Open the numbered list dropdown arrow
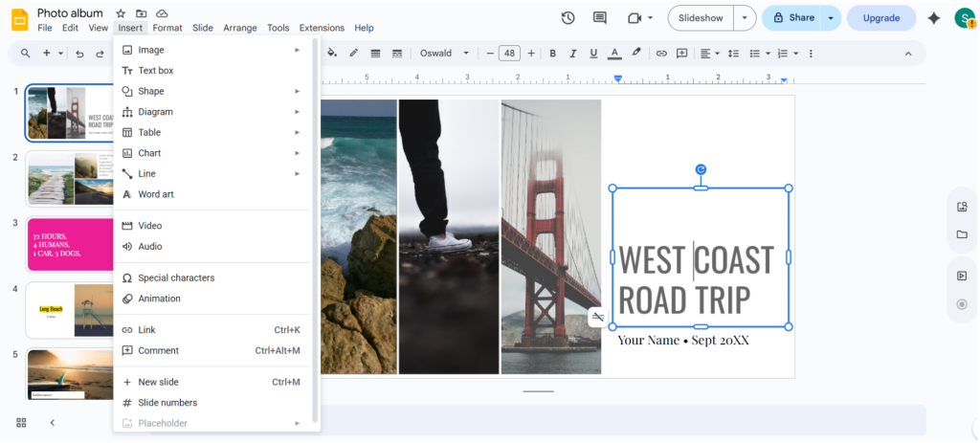980x443 pixels. [x=795, y=54]
